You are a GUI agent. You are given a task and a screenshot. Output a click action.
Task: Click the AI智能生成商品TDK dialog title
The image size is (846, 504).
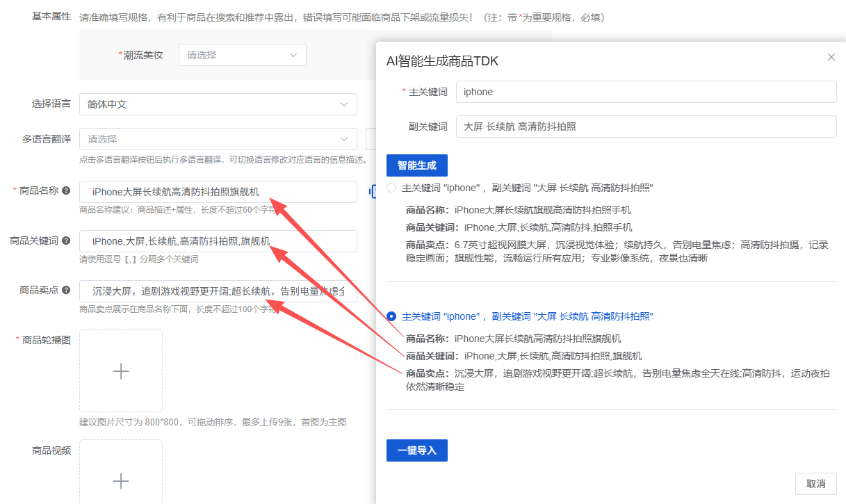click(442, 61)
